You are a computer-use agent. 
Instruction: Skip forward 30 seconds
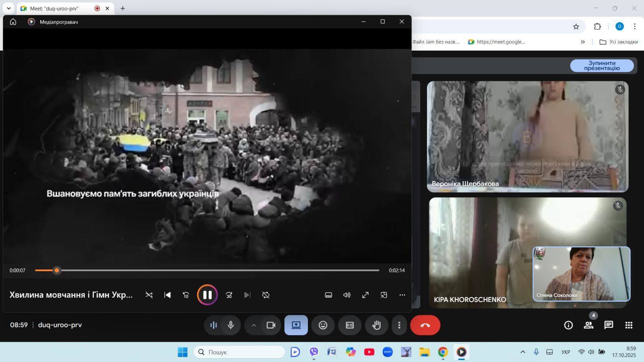pos(229,295)
